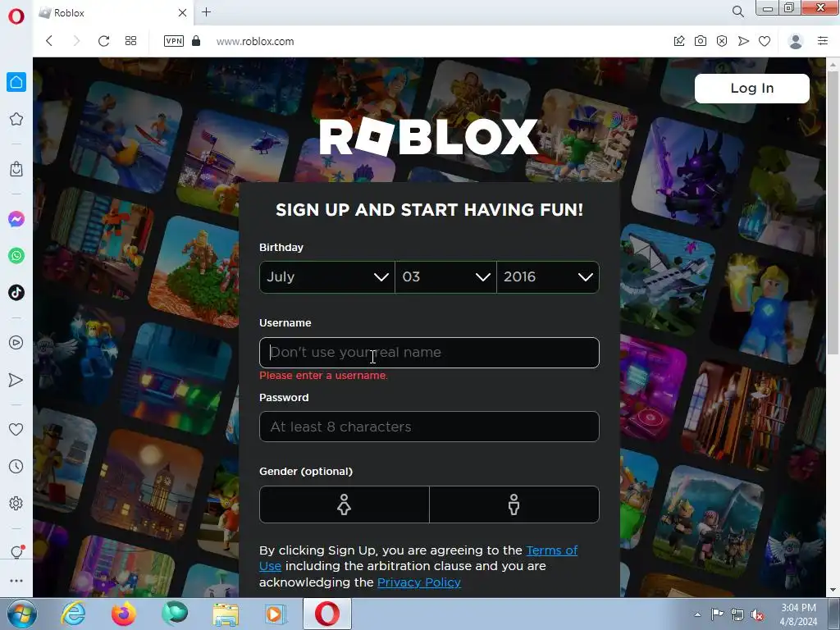
Task: Open history clock in sidebar
Action: (16, 467)
